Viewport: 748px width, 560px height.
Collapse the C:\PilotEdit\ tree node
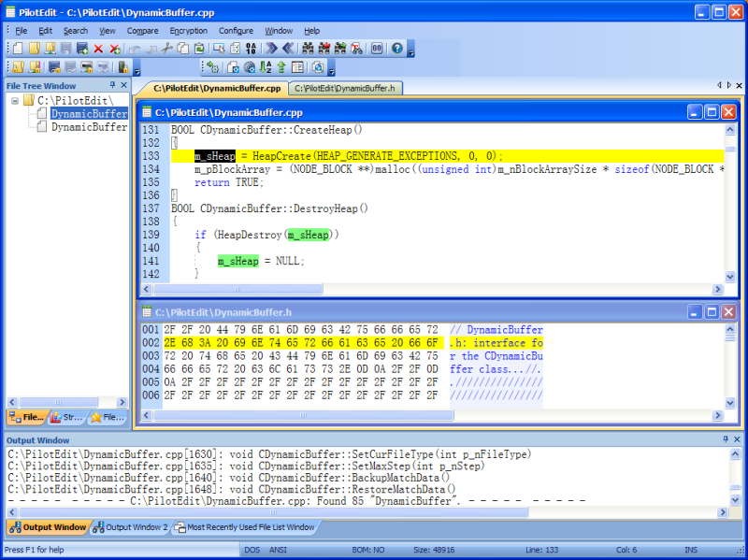15,101
